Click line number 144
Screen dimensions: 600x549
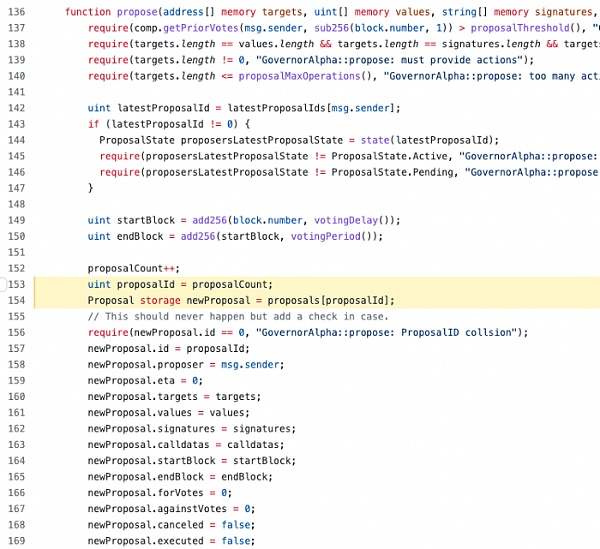tap(16, 140)
